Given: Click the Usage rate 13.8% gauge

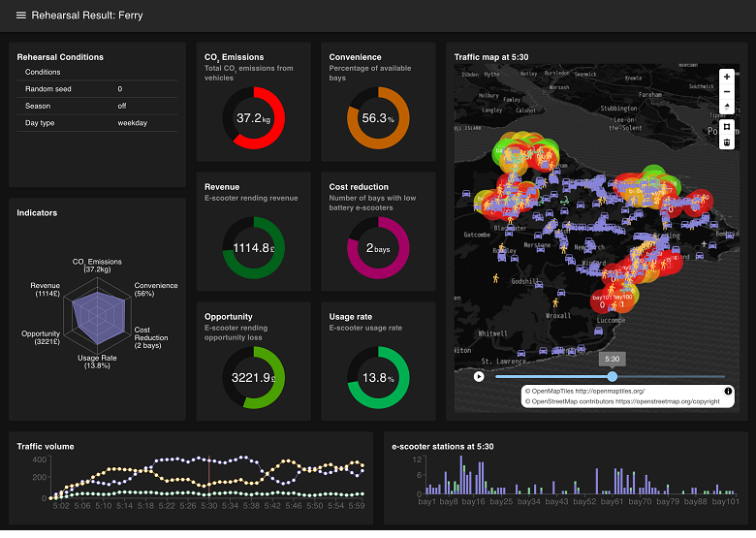Looking at the screenshot, I should click(x=378, y=377).
